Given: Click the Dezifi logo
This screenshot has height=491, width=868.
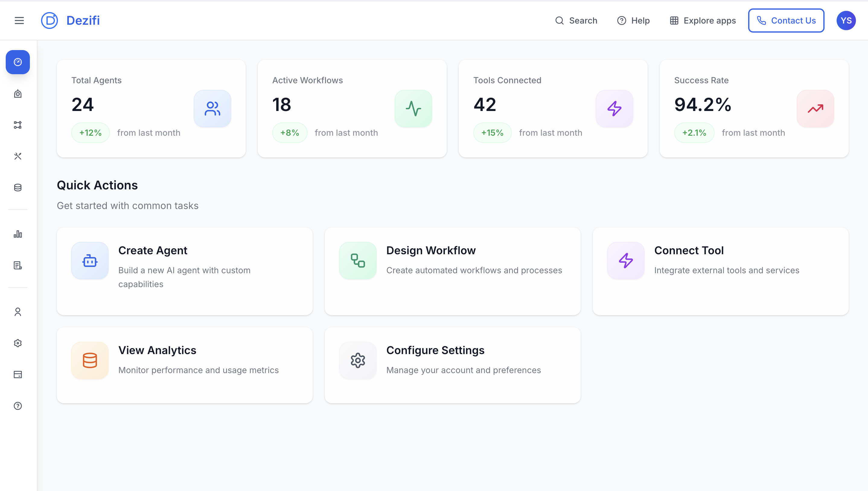Looking at the screenshot, I should [x=71, y=20].
